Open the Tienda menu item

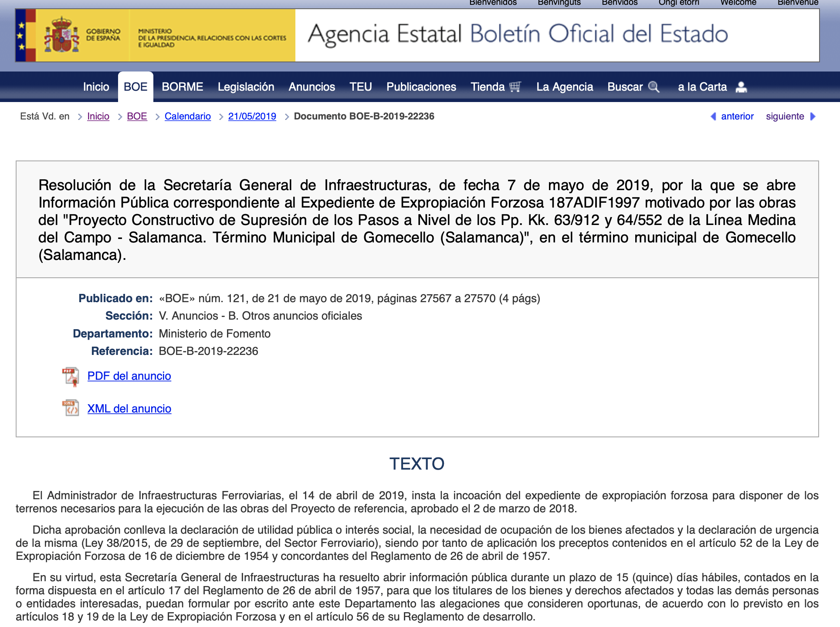(488, 87)
